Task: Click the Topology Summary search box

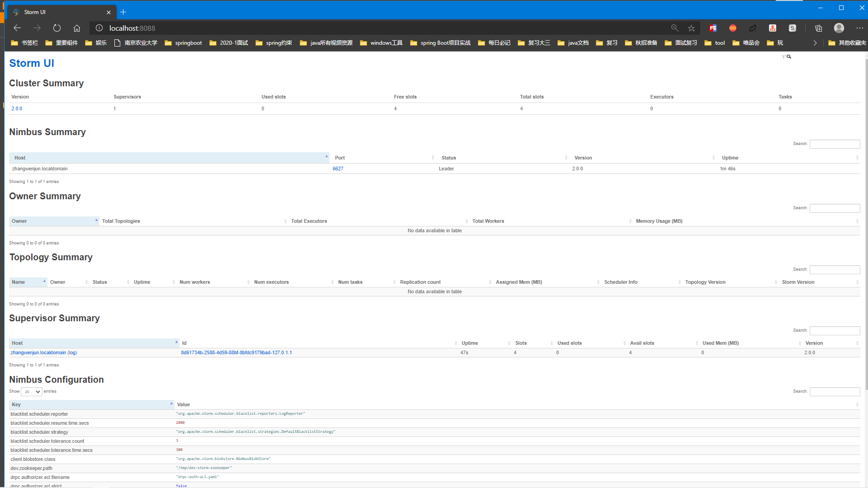Action: (835, 270)
